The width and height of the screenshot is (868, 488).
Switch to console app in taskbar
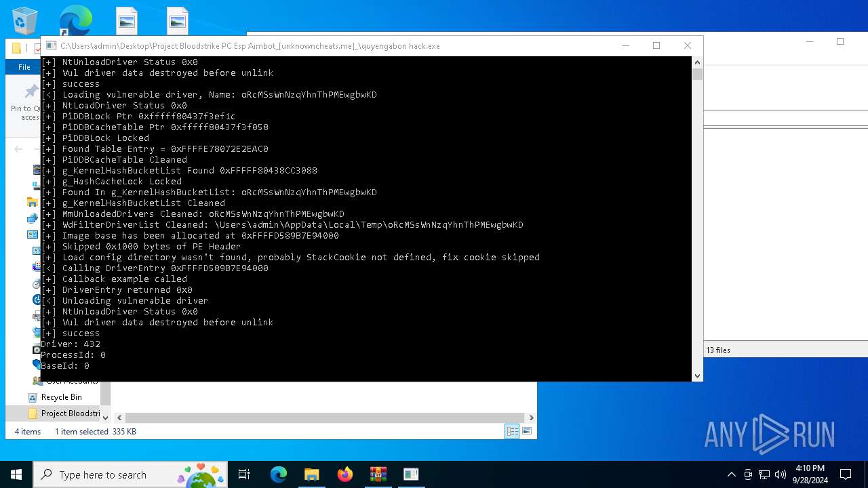(411, 474)
